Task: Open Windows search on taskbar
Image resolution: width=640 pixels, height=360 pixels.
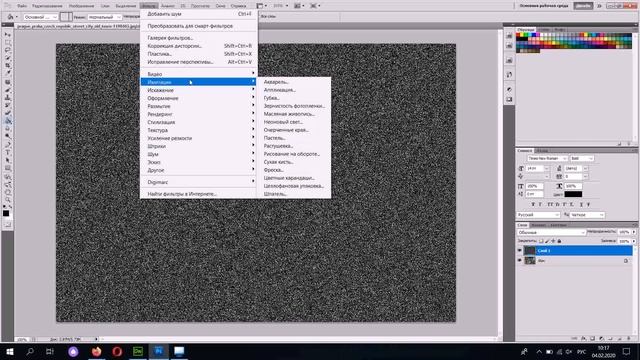Action: pyautogui.click(x=30, y=351)
